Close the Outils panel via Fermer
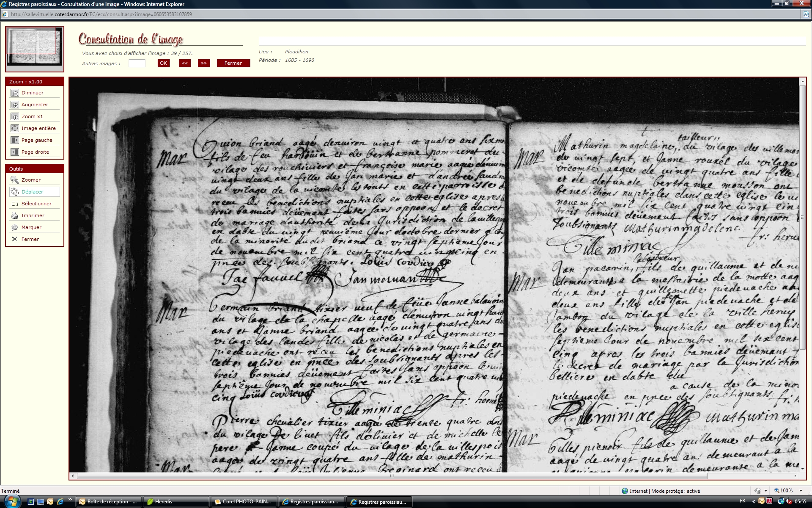Viewport: 812px width, 508px height. 15,239
